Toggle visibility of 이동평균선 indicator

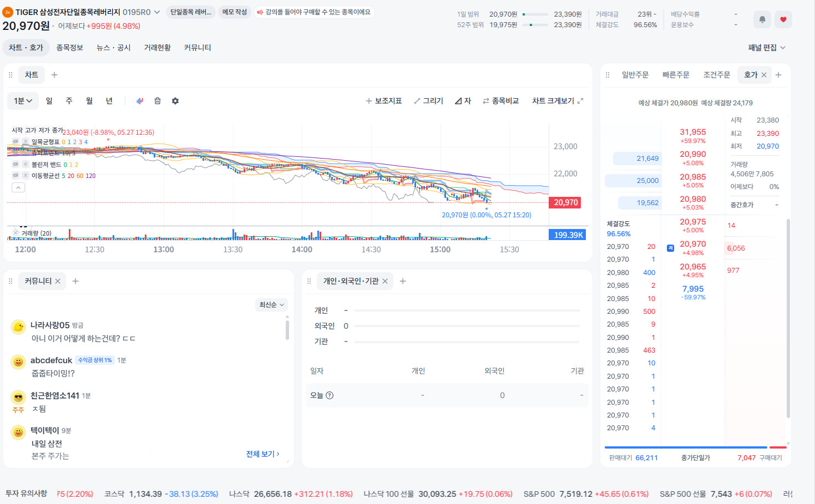click(x=16, y=176)
